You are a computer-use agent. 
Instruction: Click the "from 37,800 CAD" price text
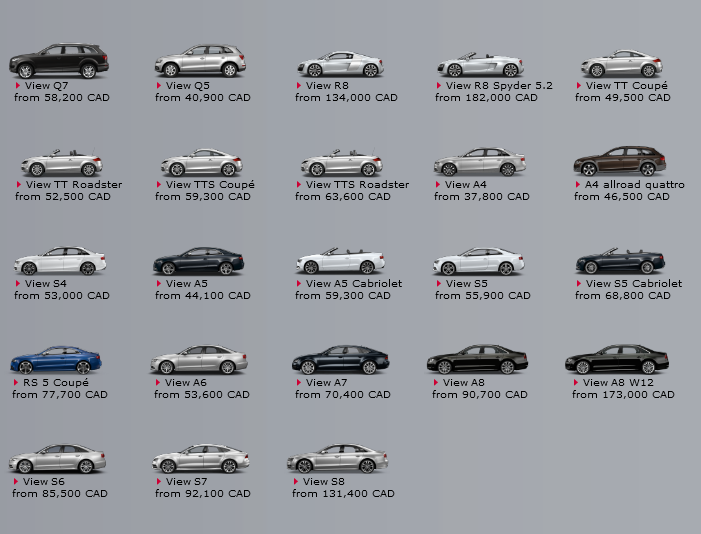pos(482,197)
